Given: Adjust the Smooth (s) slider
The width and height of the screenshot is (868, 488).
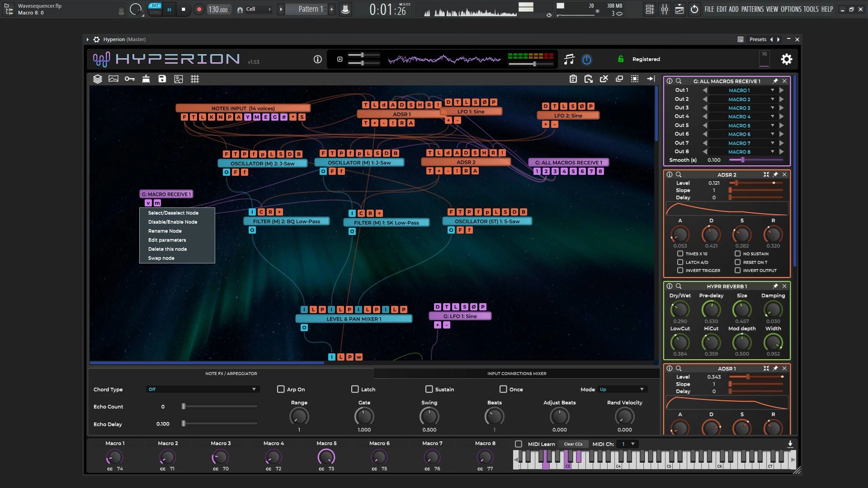Looking at the screenshot, I should 756,160.
